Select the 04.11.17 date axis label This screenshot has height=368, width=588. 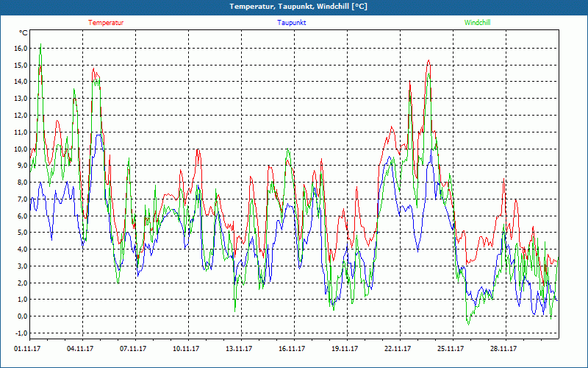[x=80, y=349]
